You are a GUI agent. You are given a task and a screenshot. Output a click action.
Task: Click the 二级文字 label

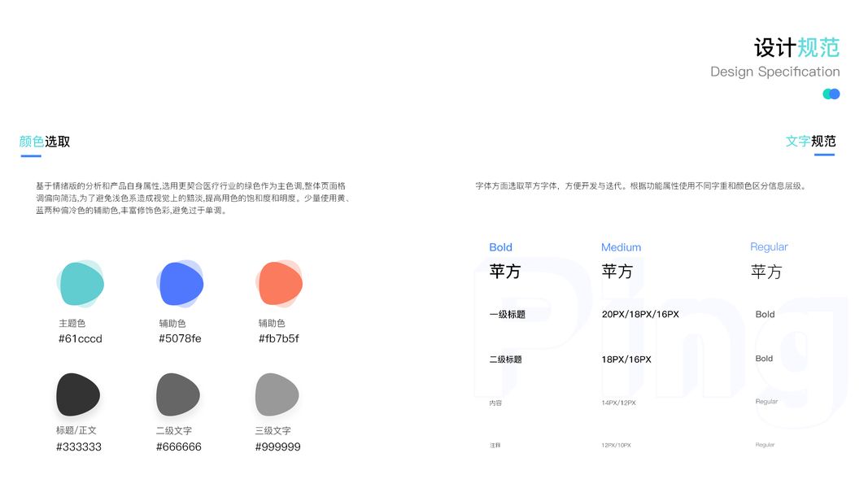click(174, 430)
